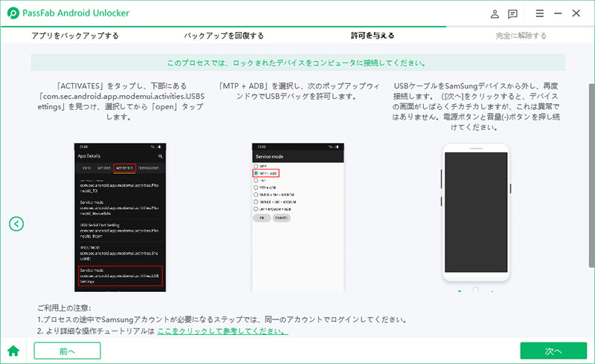Close the PassFab Android Unlocker window
The width and height of the screenshot is (595, 364).
coord(576,13)
